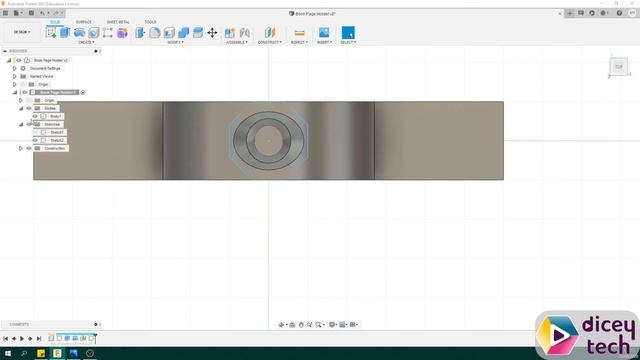Click the Windows Start button
The image size is (640, 360).
pos(8,353)
